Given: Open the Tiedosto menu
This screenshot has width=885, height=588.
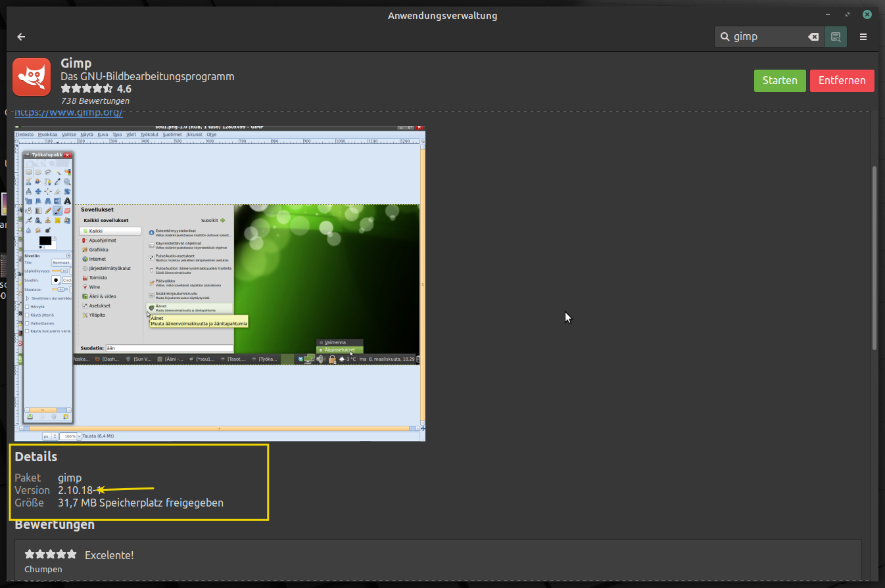Looking at the screenshot, I should (24, 134).
